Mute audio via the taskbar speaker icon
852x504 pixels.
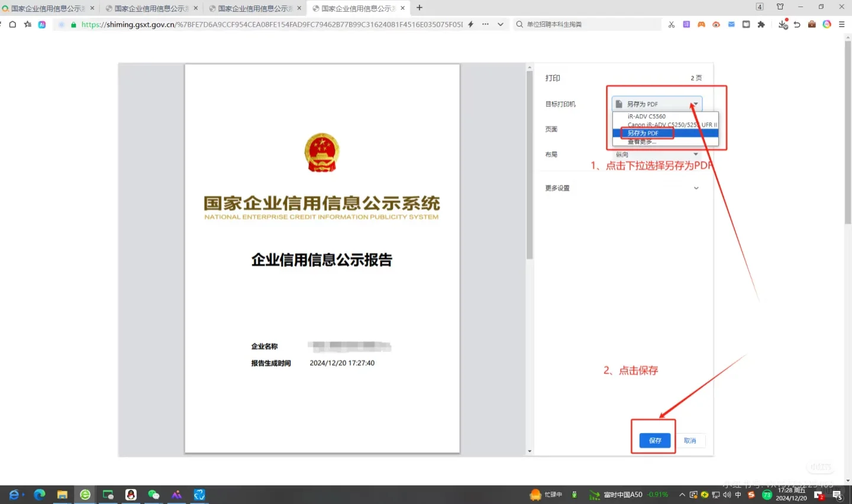pos(727,495)
